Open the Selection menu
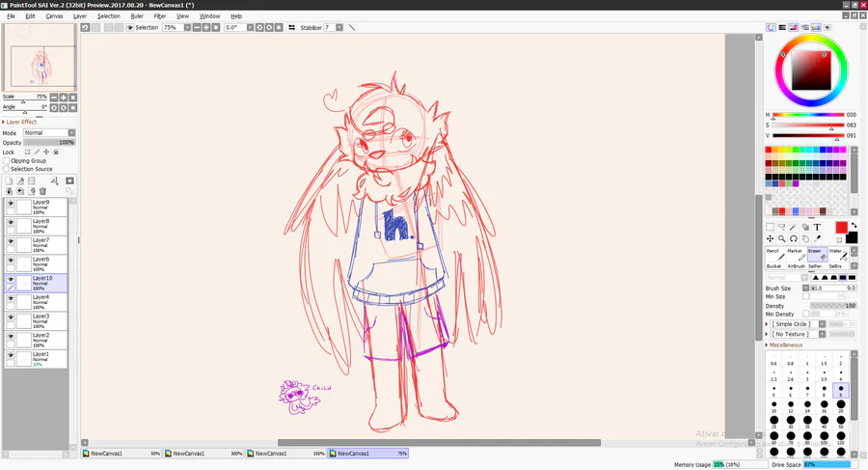 [x=108, y=16]
